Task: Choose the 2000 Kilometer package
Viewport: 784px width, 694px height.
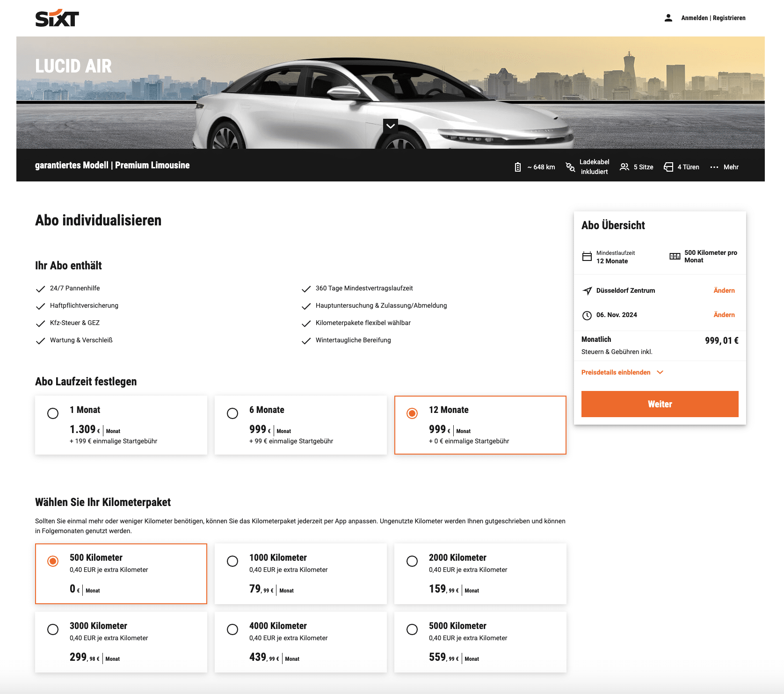Action: (x=480, y=574)
